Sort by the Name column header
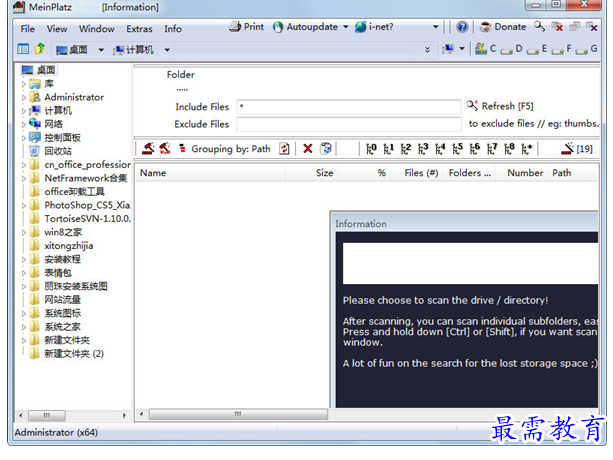The width and height of the screenshot is (613, 460). pos(210,173)
